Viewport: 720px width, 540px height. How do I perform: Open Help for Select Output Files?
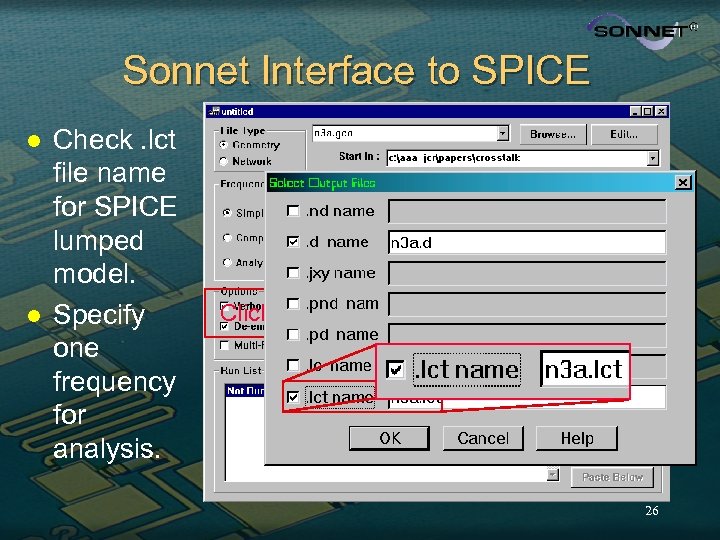point(577,438)
